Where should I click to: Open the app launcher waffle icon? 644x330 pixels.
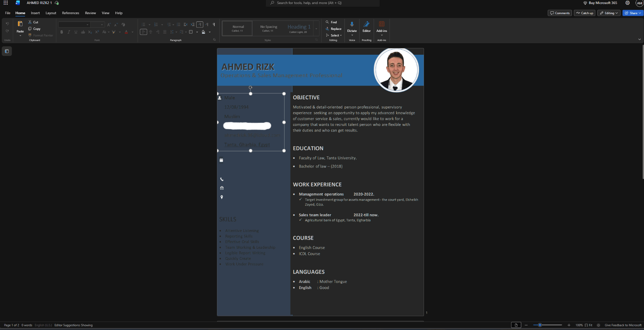(6, 3)
